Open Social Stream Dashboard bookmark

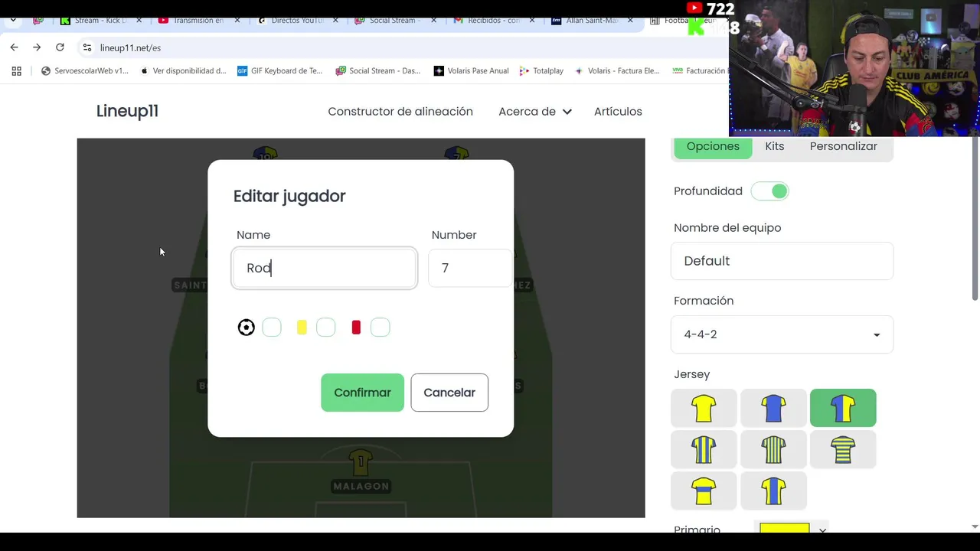click(x=378, y=70)
